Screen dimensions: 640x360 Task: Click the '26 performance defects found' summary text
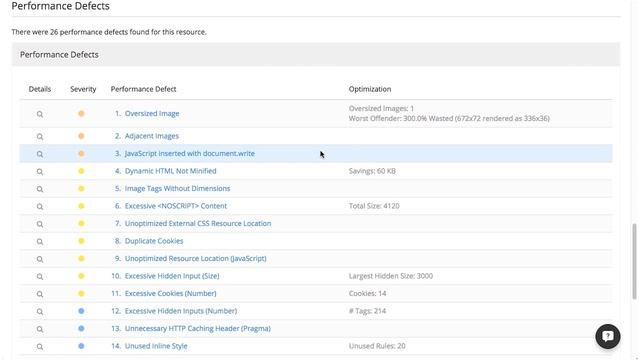pyautogui.click(x=109, y=32)
